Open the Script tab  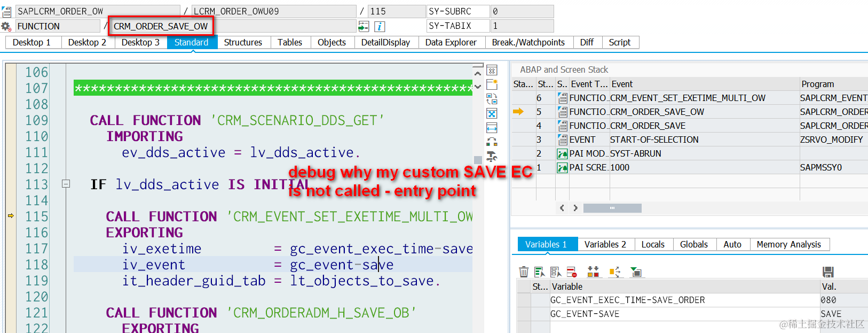(620, 42)
